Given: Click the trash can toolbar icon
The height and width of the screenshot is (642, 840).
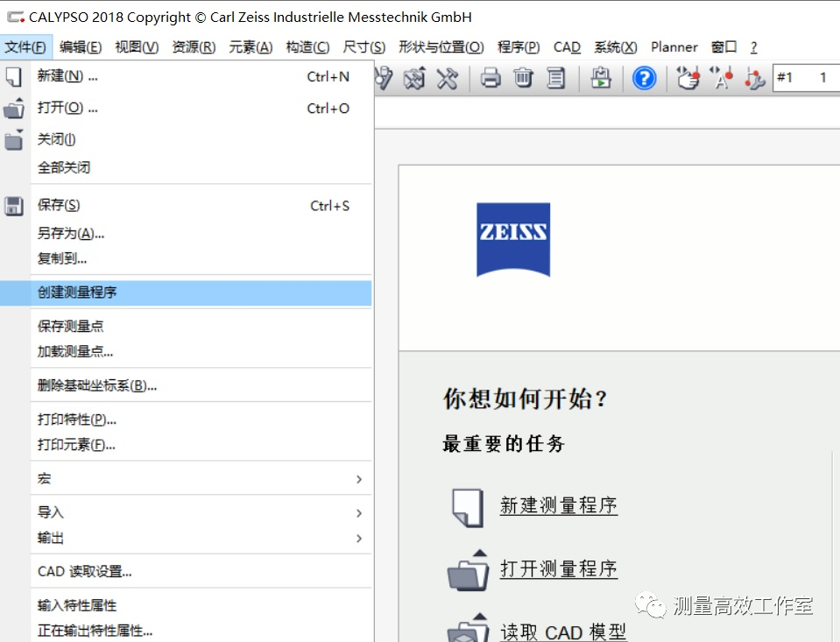Looking at the screenshot, I should point(524,78).
